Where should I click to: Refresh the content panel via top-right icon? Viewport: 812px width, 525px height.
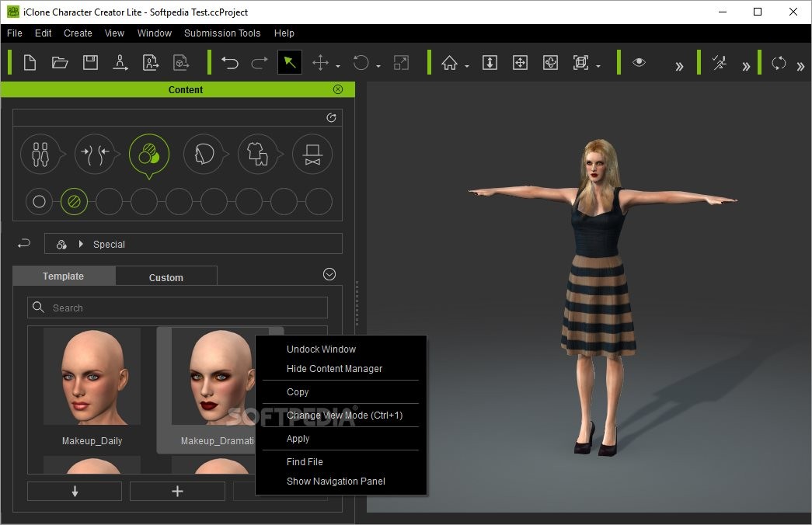pyautogui.click(x=332, y=117)
